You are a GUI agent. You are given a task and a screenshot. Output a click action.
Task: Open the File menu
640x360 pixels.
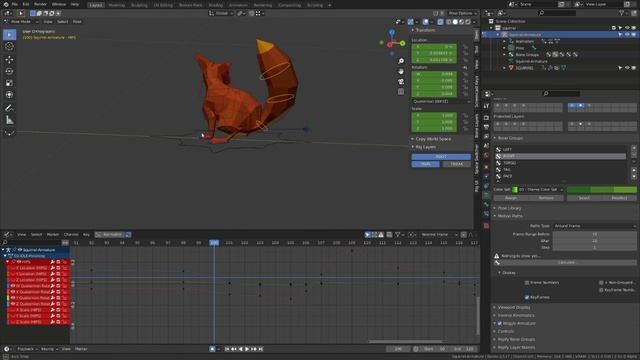14,4
